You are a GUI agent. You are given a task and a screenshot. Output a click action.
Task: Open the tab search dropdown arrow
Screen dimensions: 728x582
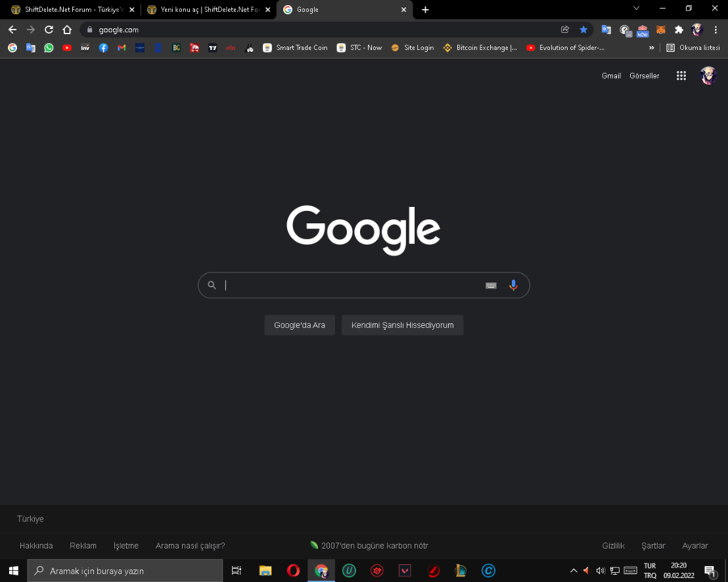636,8
